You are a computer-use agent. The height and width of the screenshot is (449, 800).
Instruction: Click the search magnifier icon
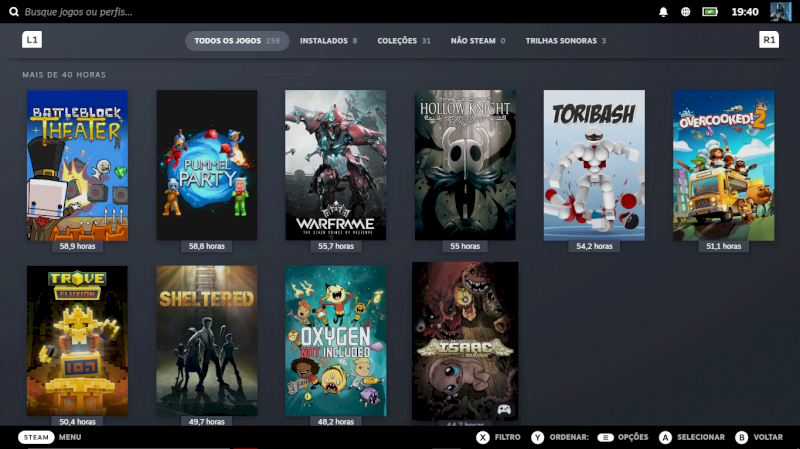pyautogui.click(x=14, y=12)
